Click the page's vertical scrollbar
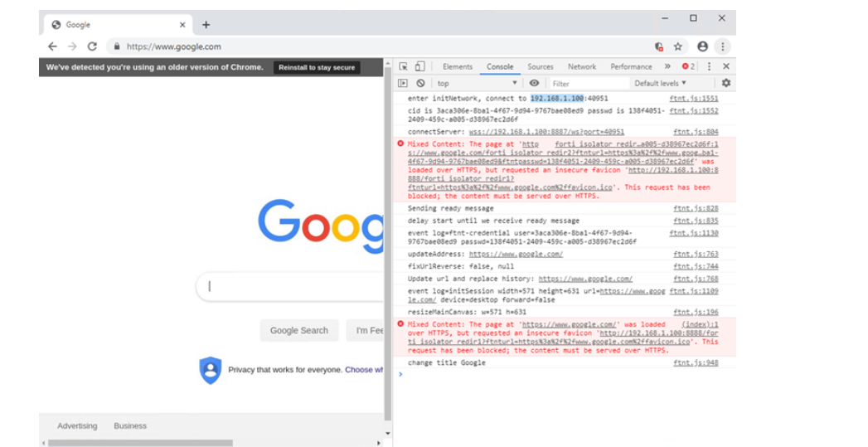This screenshot has height=447, width=868. pyautogui.click(x=387, y=244)
